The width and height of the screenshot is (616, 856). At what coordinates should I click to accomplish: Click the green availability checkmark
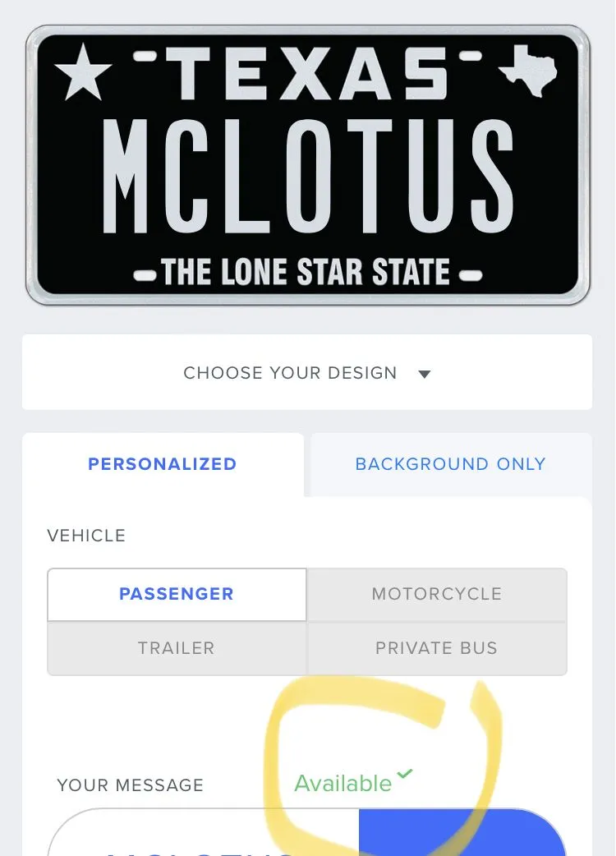point(404,774)
